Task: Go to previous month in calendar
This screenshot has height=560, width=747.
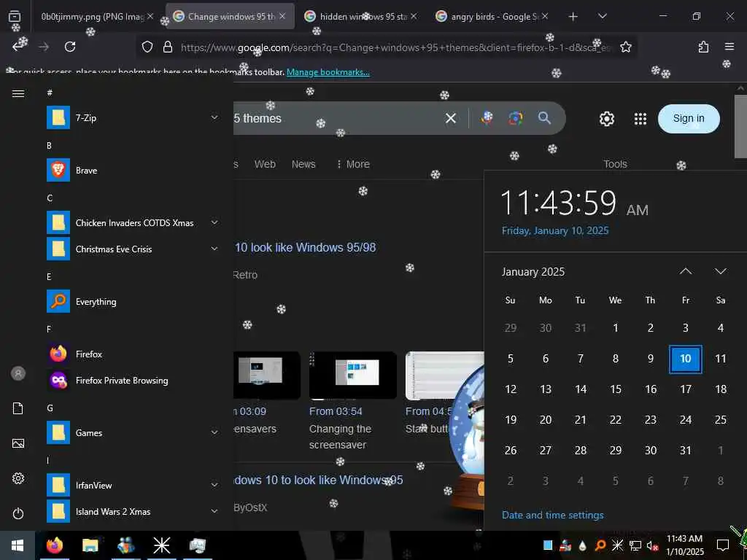Action: click(685, 271)
